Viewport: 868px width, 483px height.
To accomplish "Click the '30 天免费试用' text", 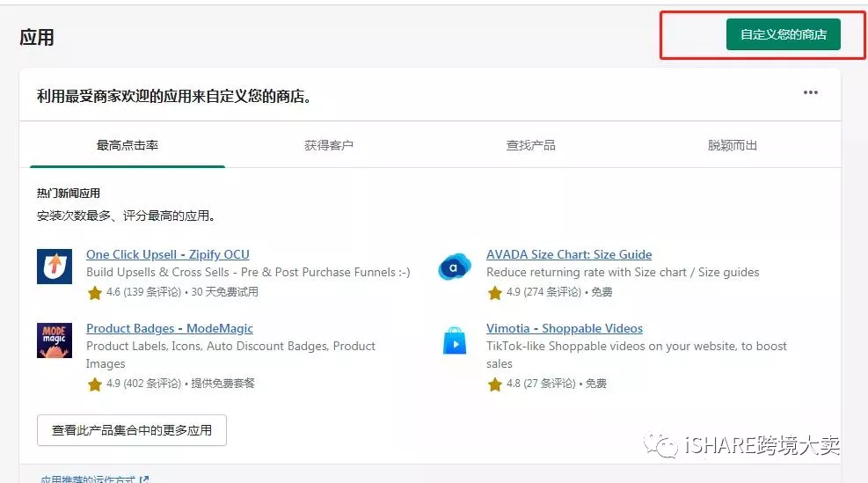I will pyautogui.click(x=225, y=292).
